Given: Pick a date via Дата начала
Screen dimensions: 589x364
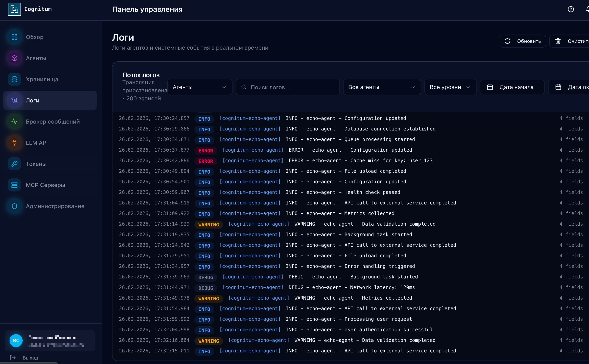Looking at the screenshot, I should click(x=512, y=87).
